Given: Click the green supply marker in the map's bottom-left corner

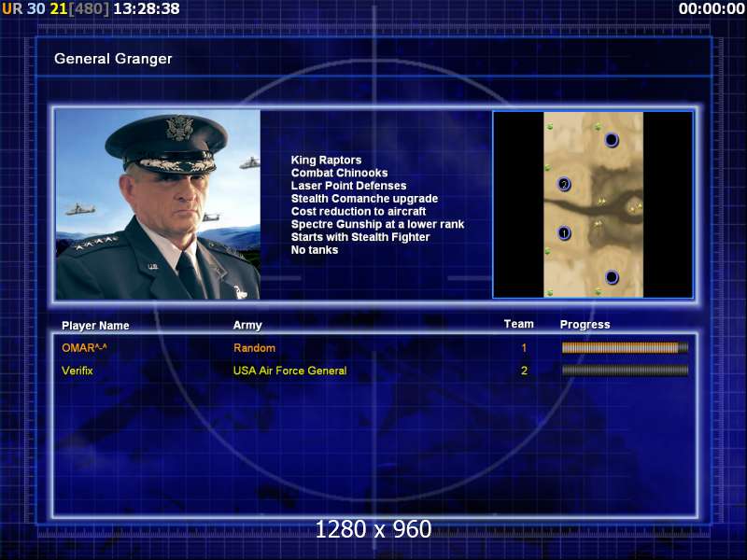Looking at the screenshot, I should [x=550, y=292].
